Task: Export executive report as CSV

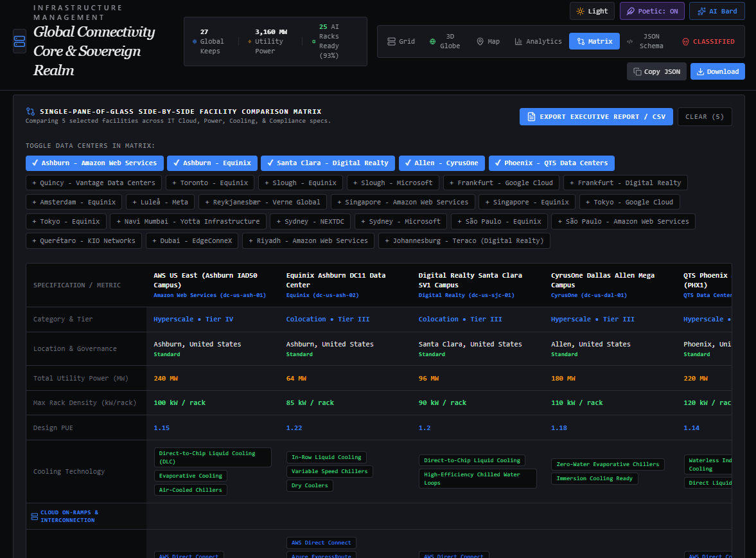Action: click(x=596, y=117)
